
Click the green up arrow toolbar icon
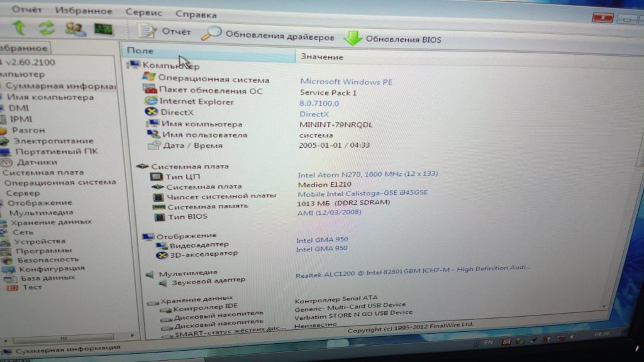[19, 28]
